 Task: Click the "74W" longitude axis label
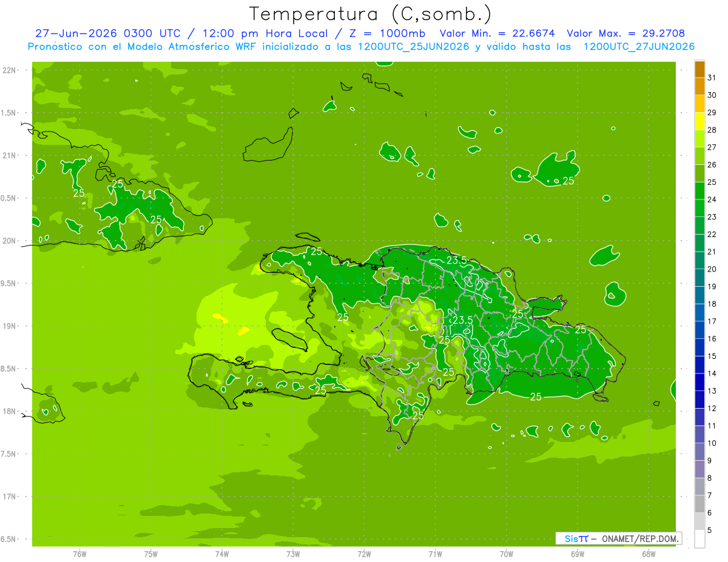[222, 554]
